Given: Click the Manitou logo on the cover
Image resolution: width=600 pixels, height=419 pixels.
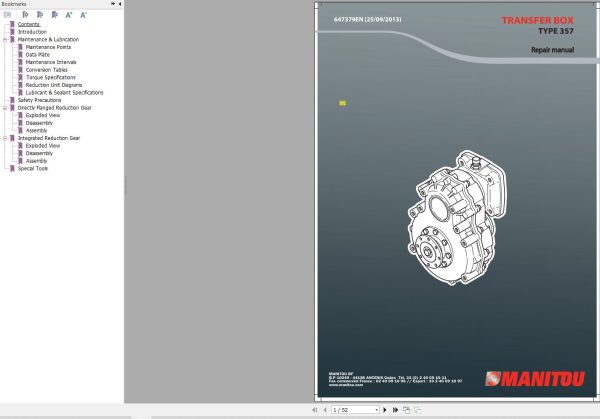Looking at the screenshot, I should (x=535, y=379).
